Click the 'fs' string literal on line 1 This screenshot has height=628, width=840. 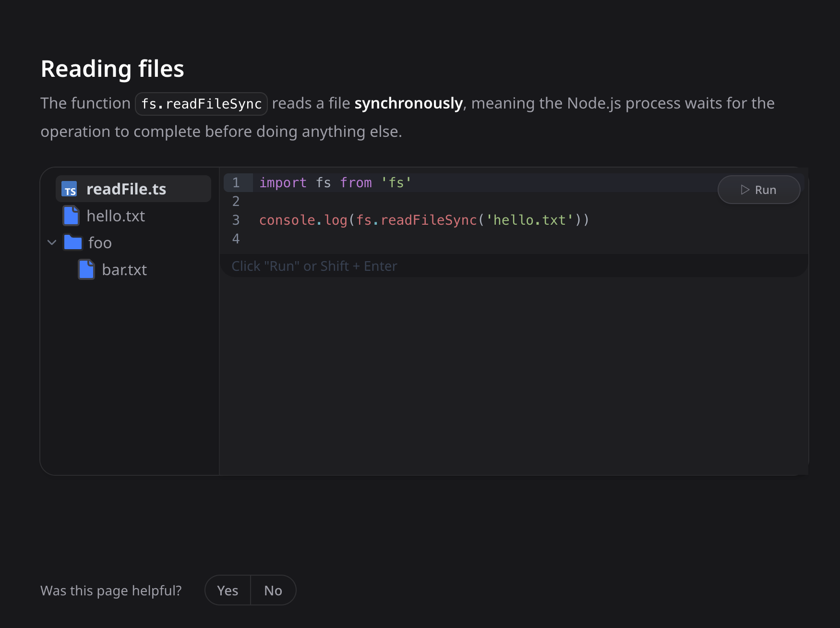click(x=396, y=182)
